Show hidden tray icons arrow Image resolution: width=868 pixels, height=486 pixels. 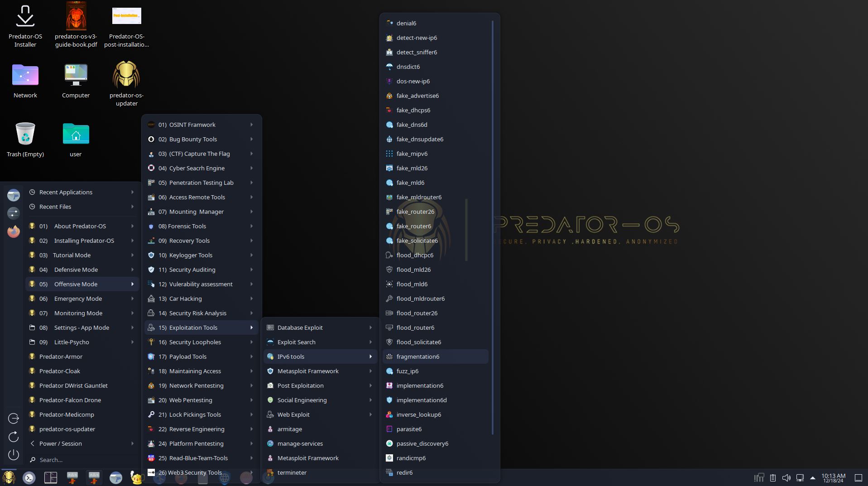pos(813,478)
